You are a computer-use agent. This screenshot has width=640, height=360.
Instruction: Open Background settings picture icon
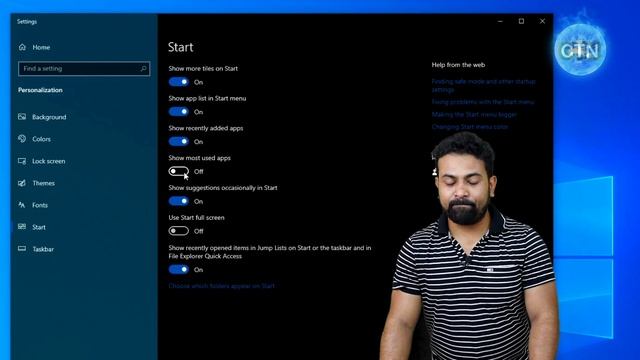[x=22, y=117]
